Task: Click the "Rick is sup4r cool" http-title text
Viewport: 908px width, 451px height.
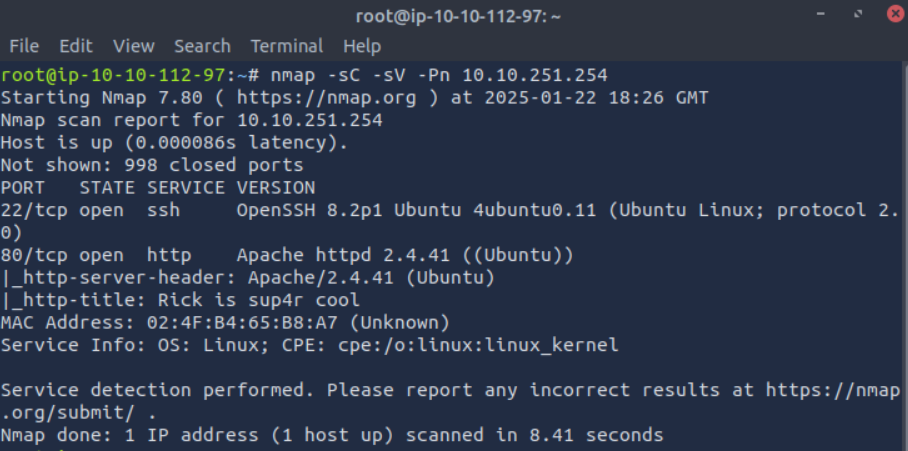Action: pos(263,300)
